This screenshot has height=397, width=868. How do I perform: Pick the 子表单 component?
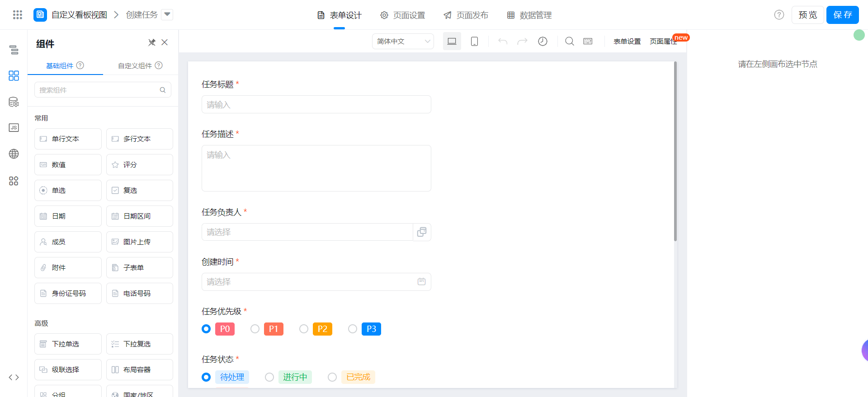click(140, 267)
